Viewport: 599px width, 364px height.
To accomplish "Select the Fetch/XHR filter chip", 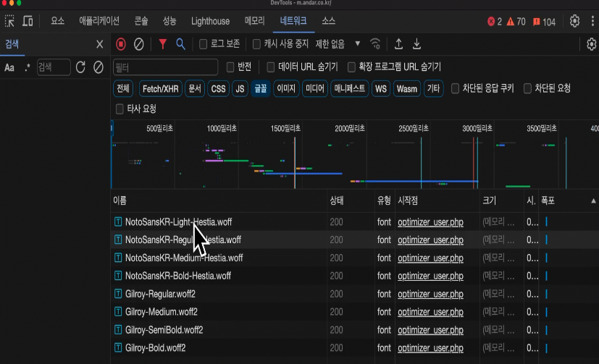I will (x=161, y=88).
